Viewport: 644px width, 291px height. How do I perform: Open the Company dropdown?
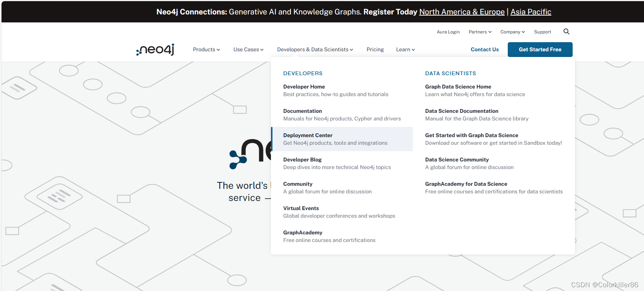pos(513,32)
